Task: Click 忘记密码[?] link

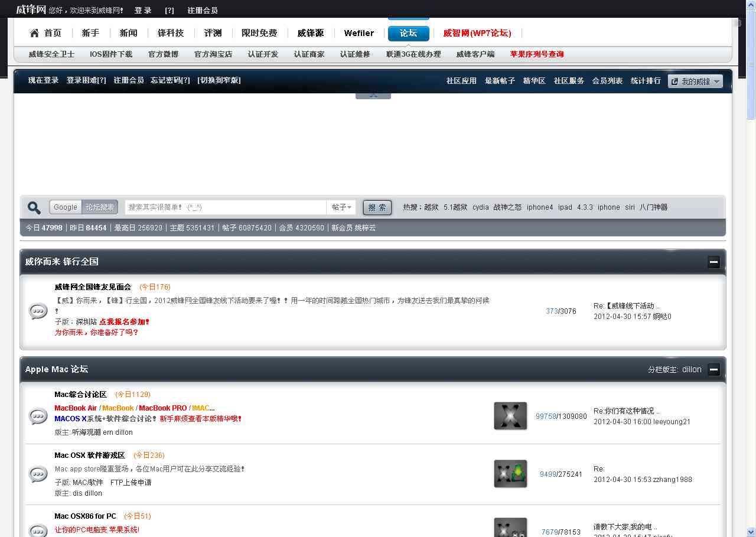Action: click(x=170, y=80)
